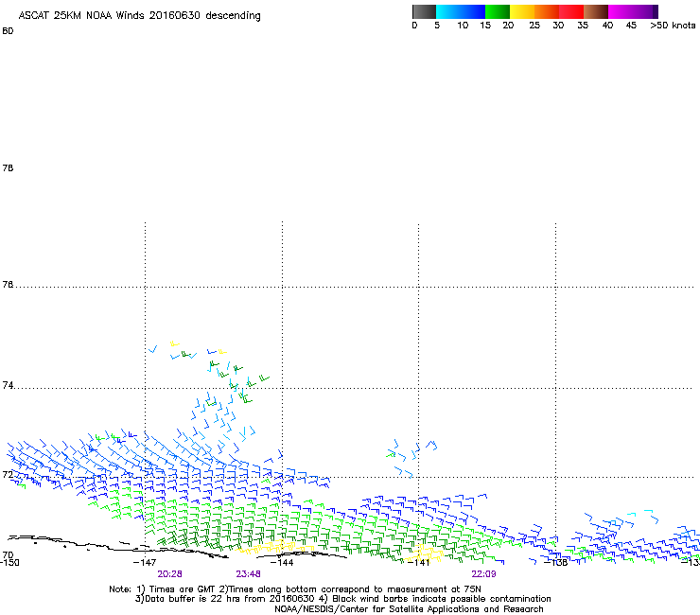Click the 23:48 pass time label
The height and width of the screenshot is (615, 700).
(x=248, y=574)
